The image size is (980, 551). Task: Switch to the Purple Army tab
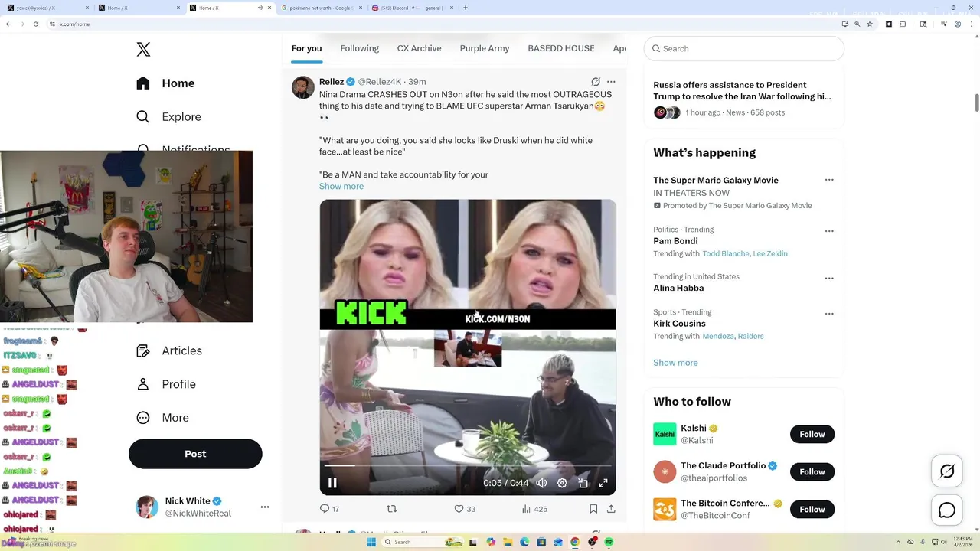(485, 48)
